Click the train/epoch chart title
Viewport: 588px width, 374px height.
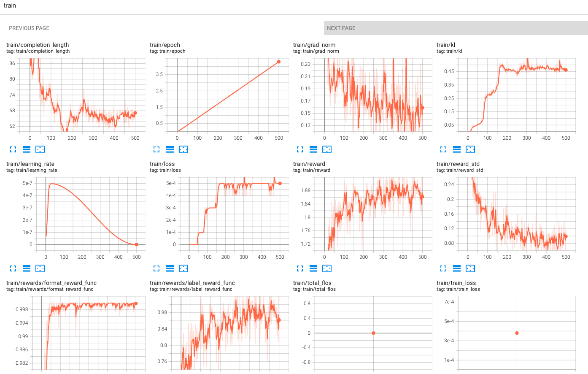pos(165,45)
